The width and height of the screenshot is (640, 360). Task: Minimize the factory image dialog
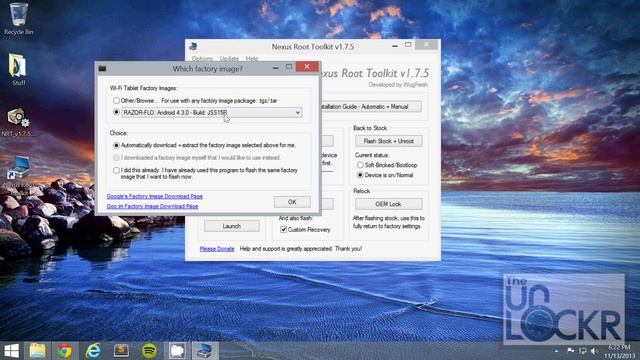tap(276, 67)
